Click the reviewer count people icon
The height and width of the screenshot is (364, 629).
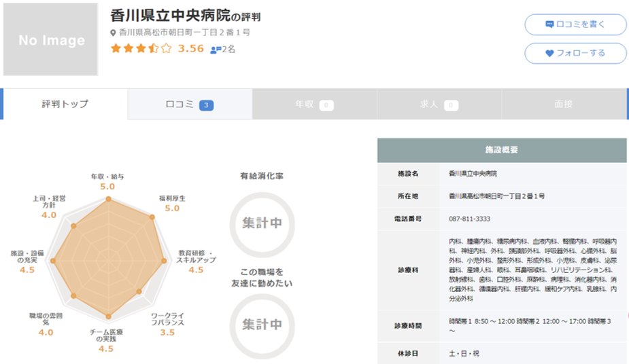click(x=216, y=50)
